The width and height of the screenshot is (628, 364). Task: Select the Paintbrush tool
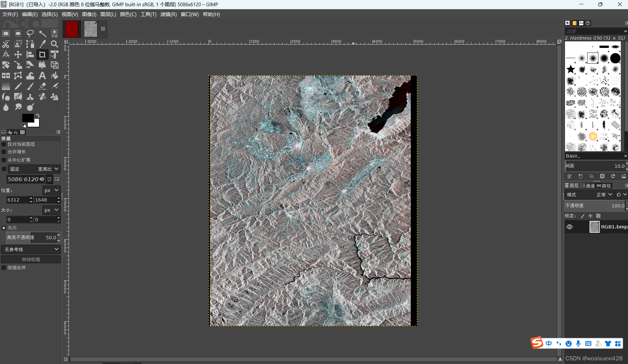click(x=30, y=86)
